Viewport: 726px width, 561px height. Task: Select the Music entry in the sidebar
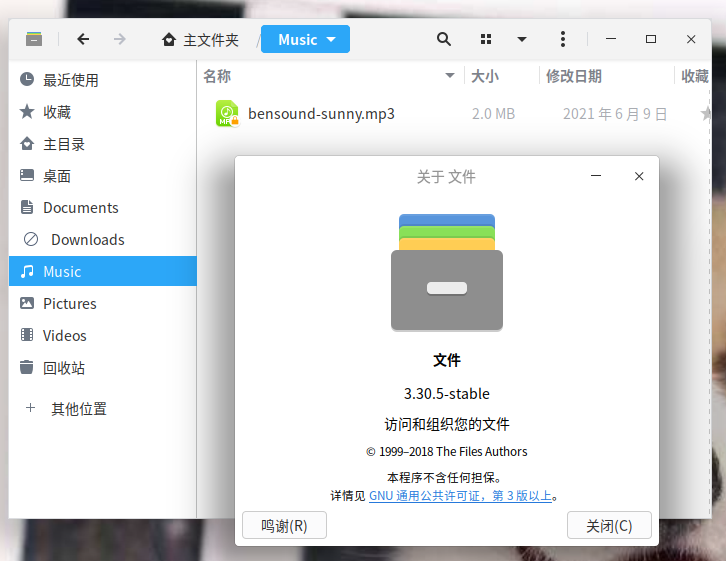tap(102, 271)
